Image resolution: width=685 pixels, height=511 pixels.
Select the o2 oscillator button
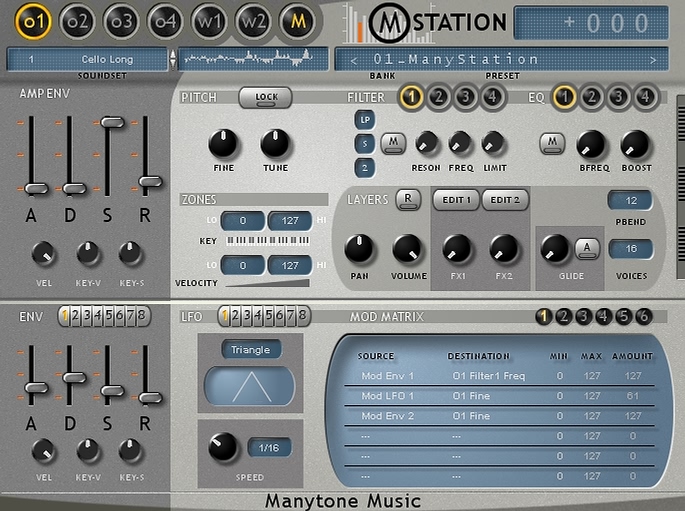[x=78, y=20]
